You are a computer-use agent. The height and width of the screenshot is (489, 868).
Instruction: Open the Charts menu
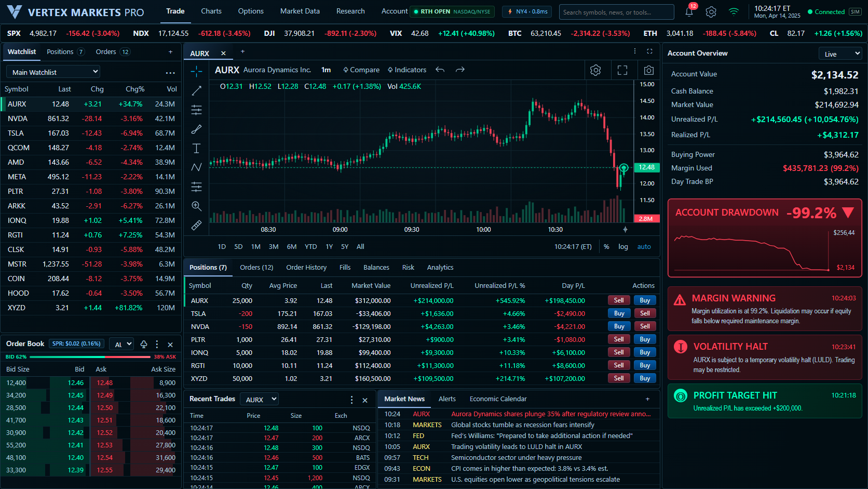coord(211,11)
